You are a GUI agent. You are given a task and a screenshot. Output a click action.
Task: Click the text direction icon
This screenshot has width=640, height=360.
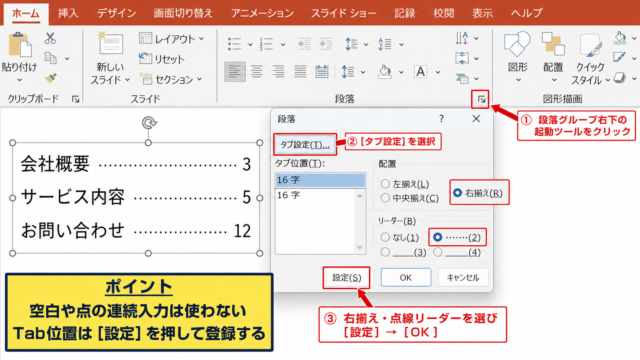[462, 38]
